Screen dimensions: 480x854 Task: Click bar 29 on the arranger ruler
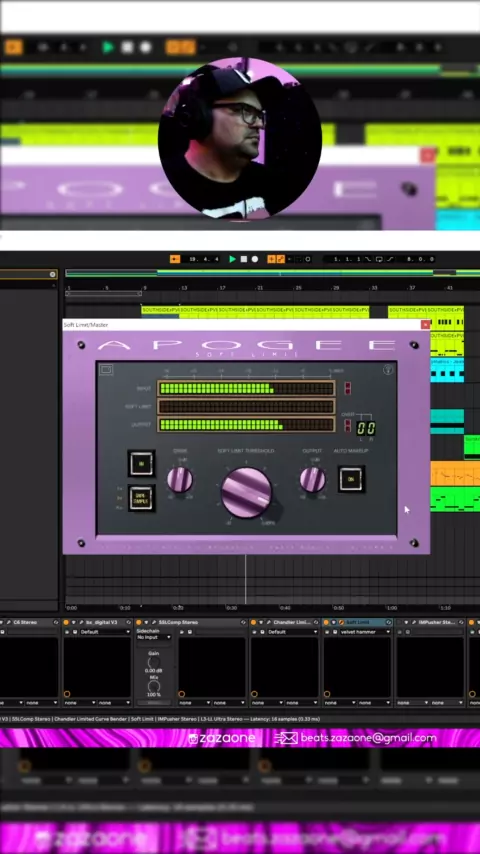pyautogui.click(x=336, y=288)
